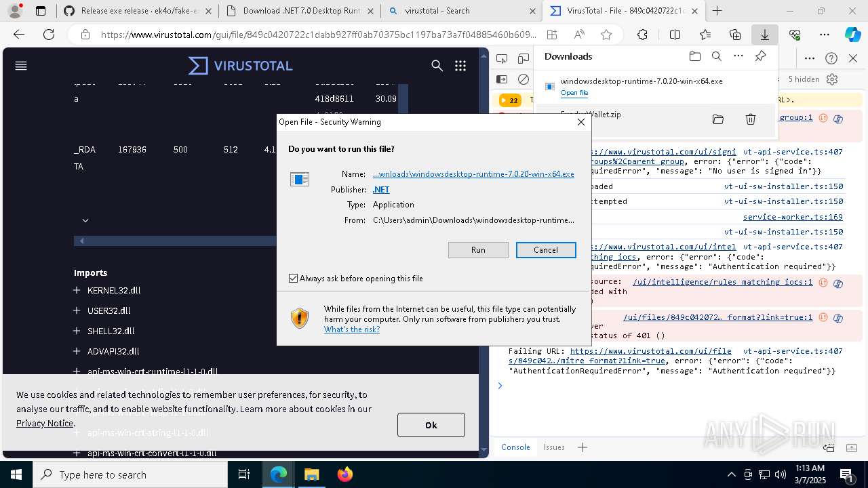Open DevTools customize menu
The image size is (868, 488).
tap(810, 59)
